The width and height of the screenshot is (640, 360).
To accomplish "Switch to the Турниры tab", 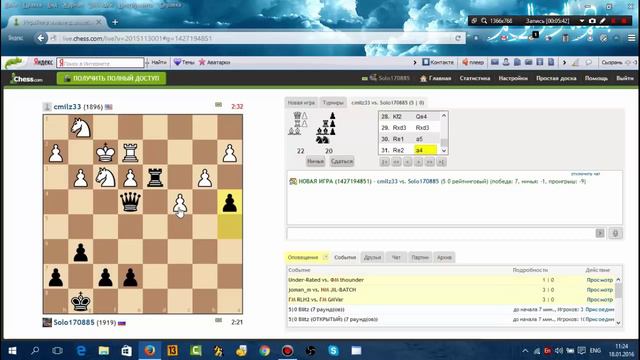I will pos(333,103).
